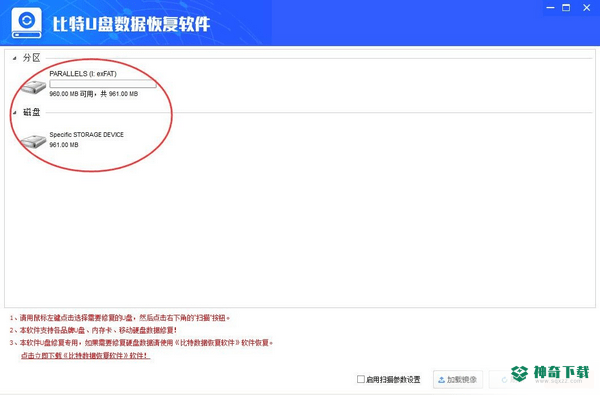Image resolution: width=600 pixels, height=395 pixels.
Task: Click the 加载镜像 button
Action: [458, 379]
